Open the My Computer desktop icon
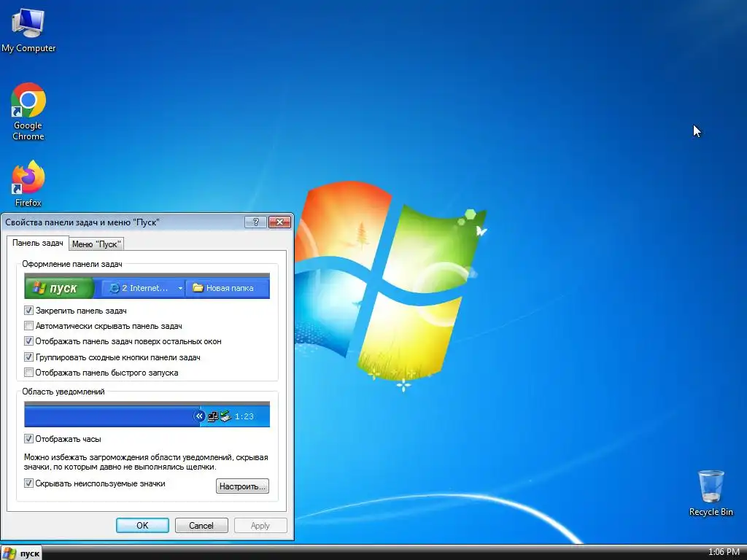This screenshot has width=747, height=560. [x=28, y=30]
